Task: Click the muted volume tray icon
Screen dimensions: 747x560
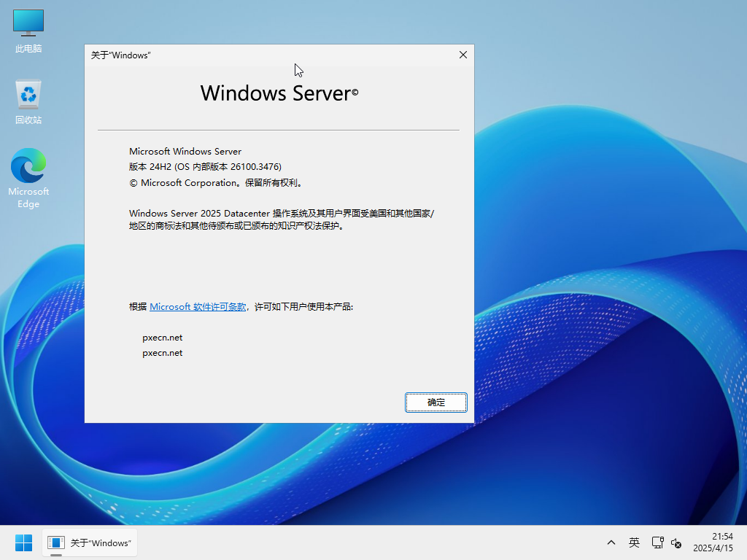Action: pyautogui.click(x=676, y=542)
